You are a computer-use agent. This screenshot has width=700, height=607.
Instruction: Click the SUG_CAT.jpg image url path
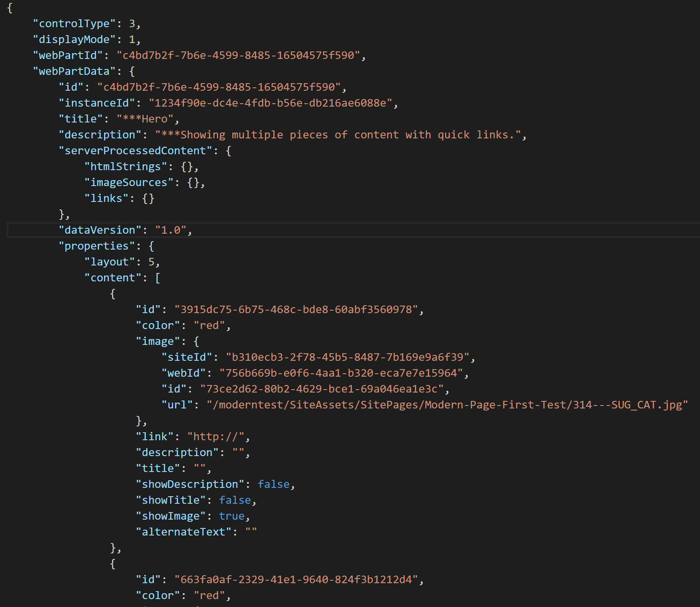[x=447, y=405]
